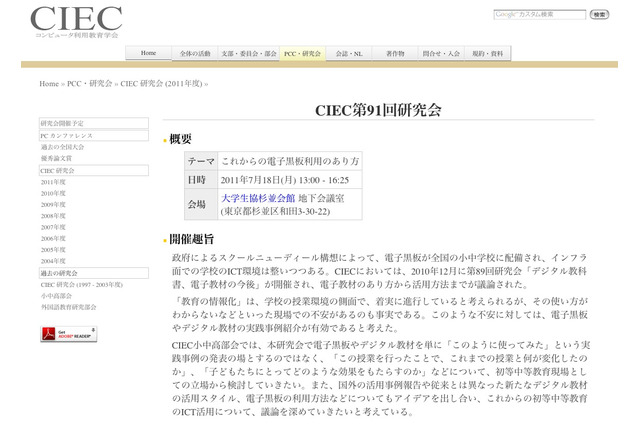Open the 支部・委員会・部会 menu tab
This screenshot has height=426, width=640.
[249, 53]
